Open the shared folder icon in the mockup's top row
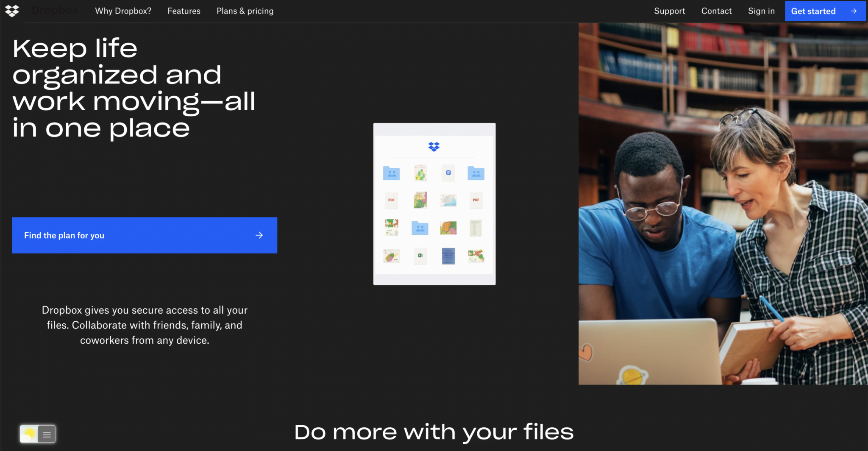 (x=391, y=173)
